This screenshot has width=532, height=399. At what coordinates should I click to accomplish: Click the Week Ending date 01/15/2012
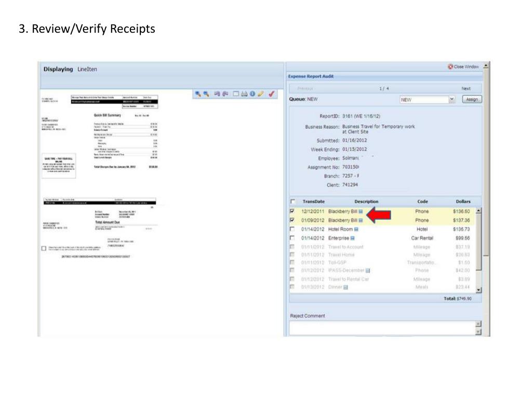(354, 149)
